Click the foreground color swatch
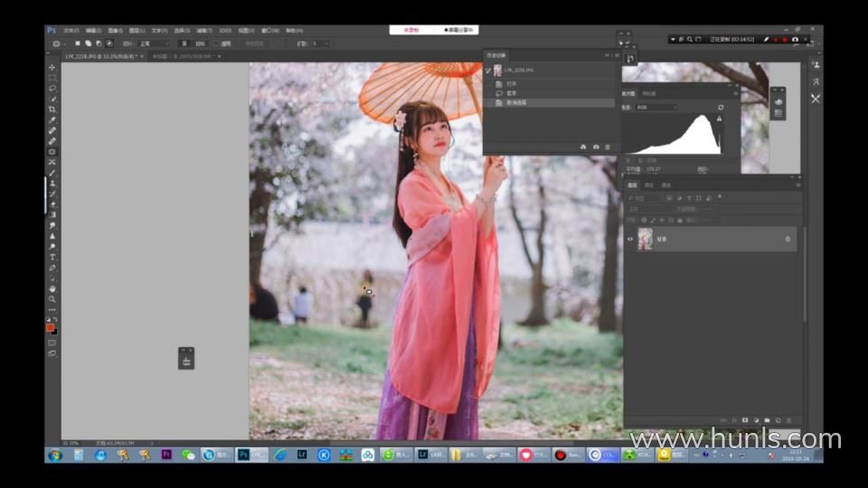 coord(50,327)
